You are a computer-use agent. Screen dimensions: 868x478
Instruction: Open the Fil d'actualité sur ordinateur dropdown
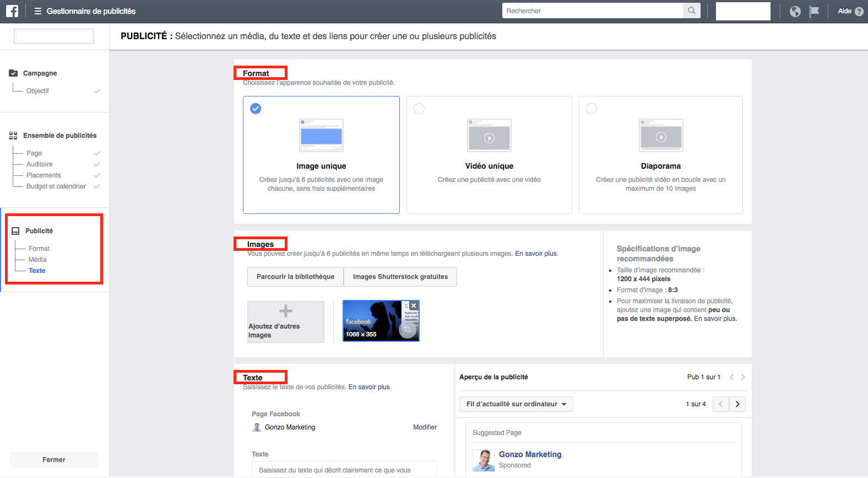pyautogui.click(x=516, y=404)
